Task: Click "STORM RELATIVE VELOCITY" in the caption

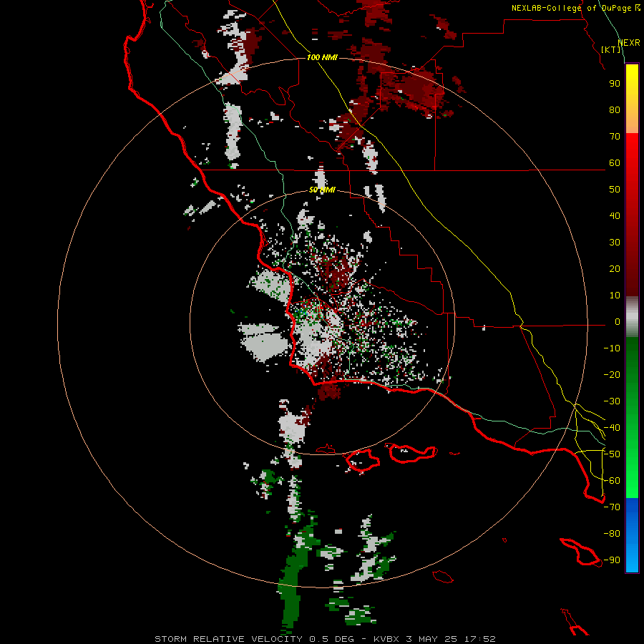Action: (229, 639)
